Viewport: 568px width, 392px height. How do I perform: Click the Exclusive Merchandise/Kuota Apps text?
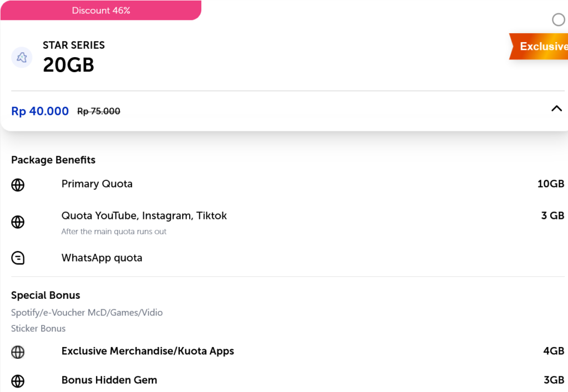[148, 351]
